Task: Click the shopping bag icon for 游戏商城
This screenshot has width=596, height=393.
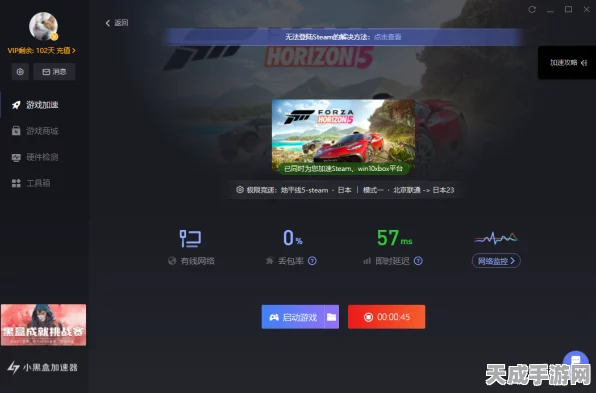Action: click(16, 131)
